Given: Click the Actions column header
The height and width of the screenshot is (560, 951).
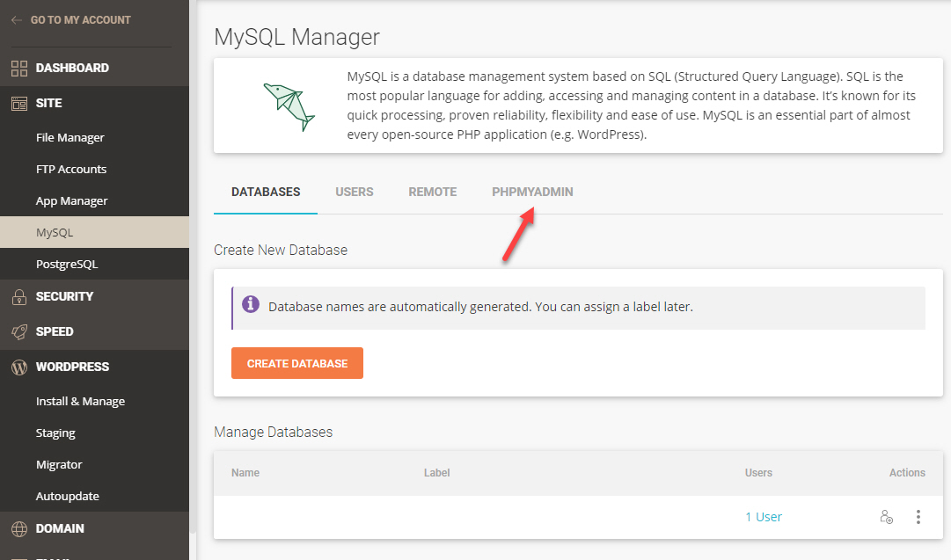Looking at the screenshot, I should pos(907,473).
